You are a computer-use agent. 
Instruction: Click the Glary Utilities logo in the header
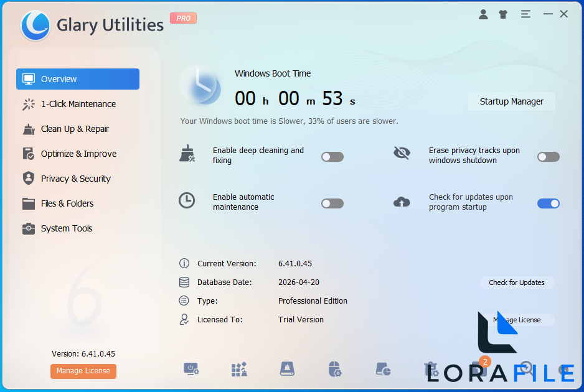(35, 26)
